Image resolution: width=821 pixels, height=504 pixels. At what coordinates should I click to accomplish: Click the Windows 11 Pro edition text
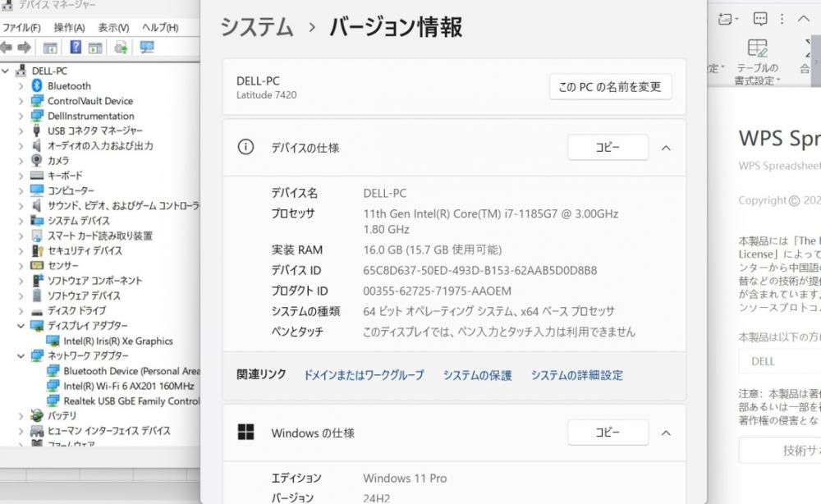(405, 479)
